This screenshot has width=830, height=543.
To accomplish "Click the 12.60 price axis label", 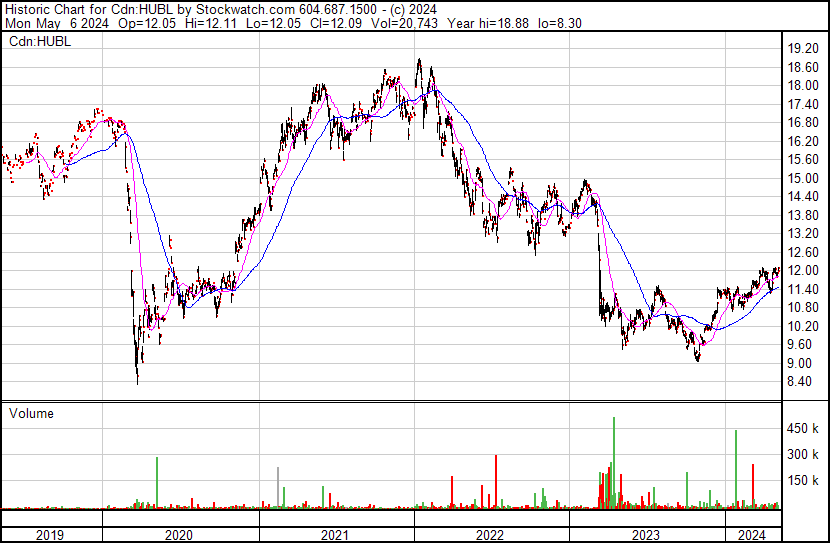I will tap(803, 252).
